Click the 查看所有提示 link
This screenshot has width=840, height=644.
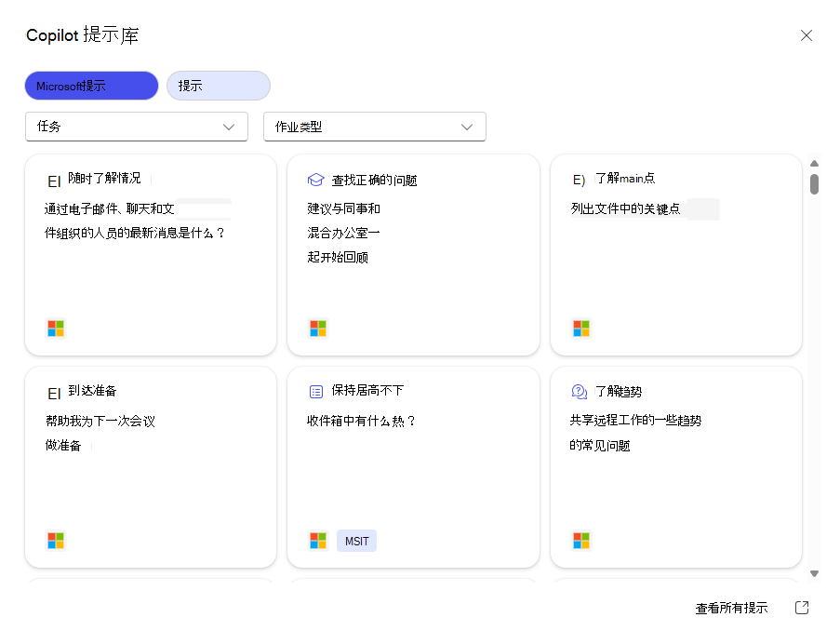731,608
